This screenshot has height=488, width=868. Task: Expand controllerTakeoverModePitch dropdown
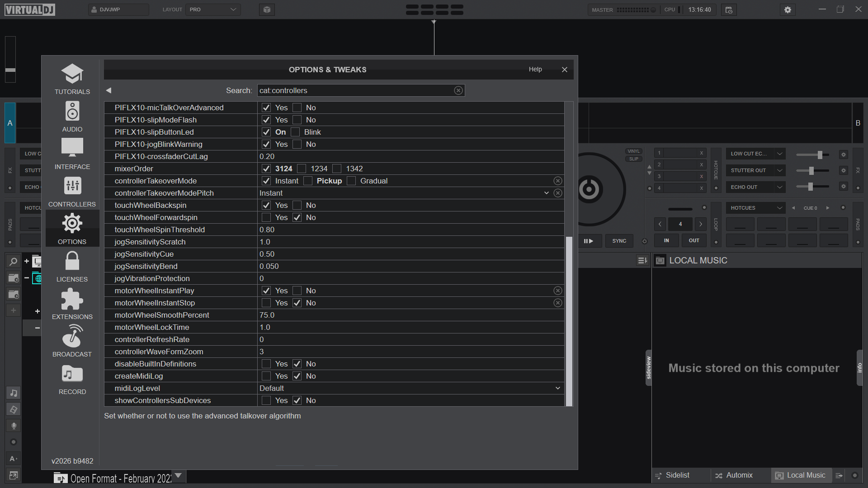tap(547, 193)
